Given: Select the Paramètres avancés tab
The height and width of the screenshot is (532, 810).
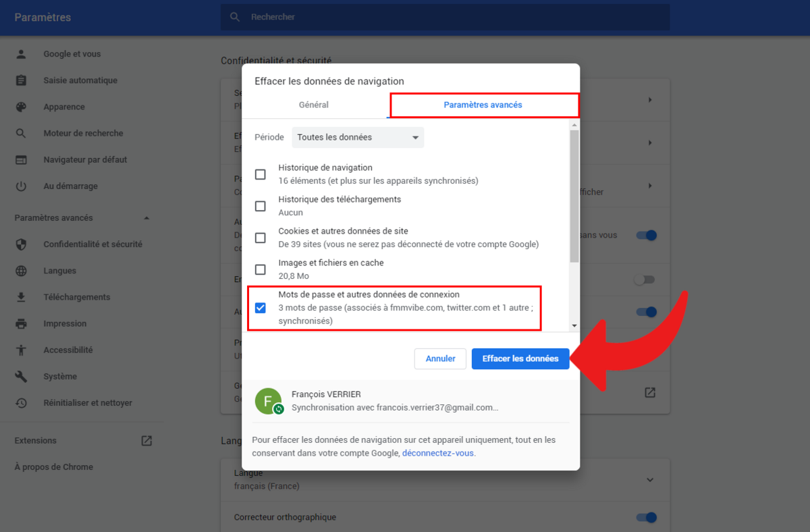Looking at the screenshot, I should (483, 105).
